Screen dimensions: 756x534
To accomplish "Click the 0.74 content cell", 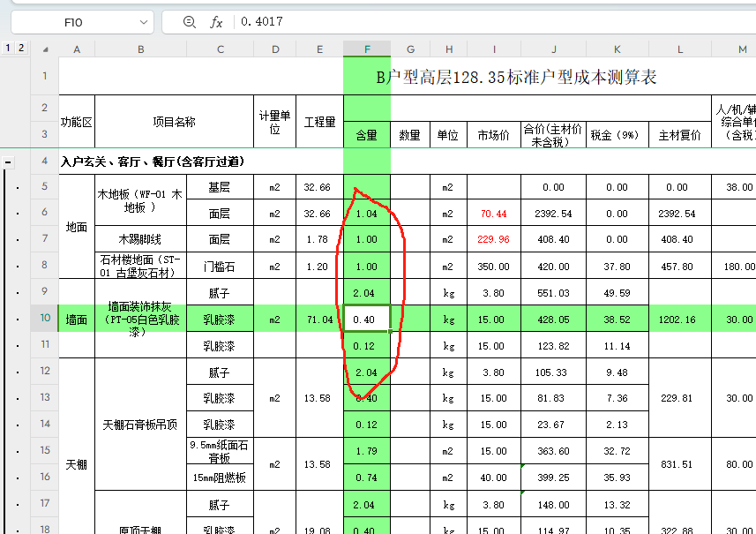I will point(367,478).
